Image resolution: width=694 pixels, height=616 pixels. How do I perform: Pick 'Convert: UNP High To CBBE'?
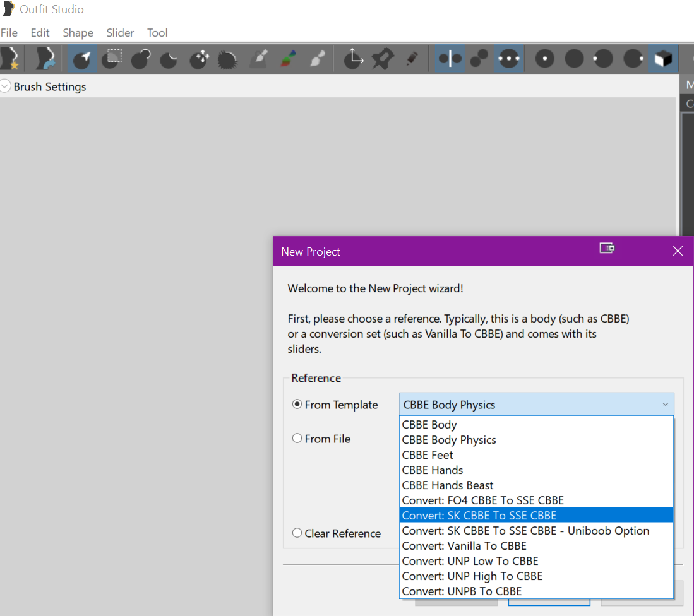point(536,576)
